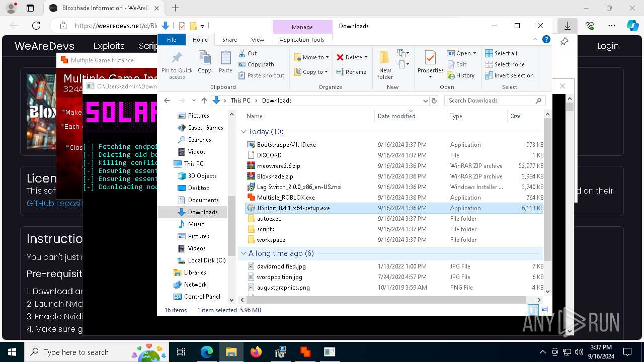Image resolution: width=644 pixels, height=362 pixels.
Task: Open Properties from the ribbon
Action: tap(430, 64)
